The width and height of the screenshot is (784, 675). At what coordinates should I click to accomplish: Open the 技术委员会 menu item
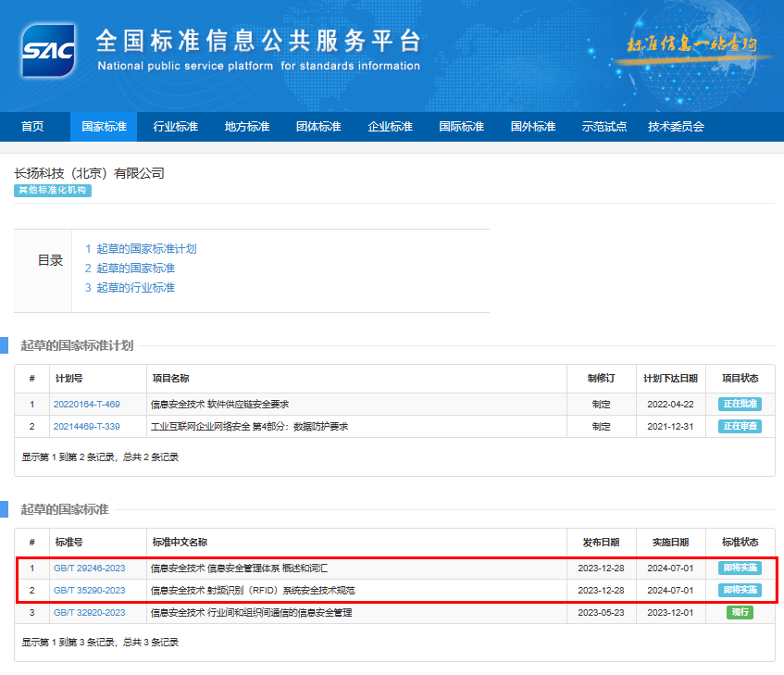(x=676, y=127)
